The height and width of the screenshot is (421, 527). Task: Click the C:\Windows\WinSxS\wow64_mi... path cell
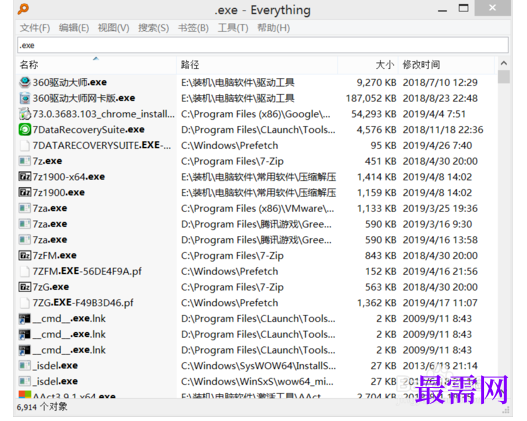coord(257,381)
